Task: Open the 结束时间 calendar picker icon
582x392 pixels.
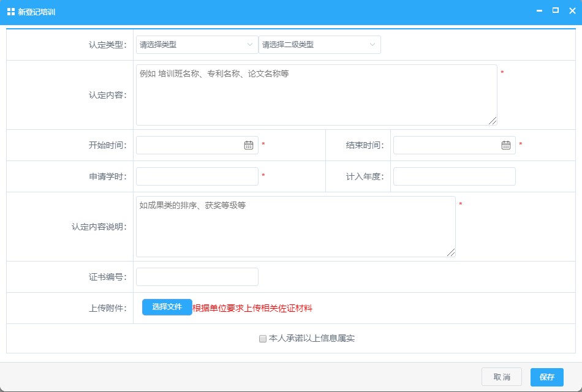Action: click(x=506, y=145)
